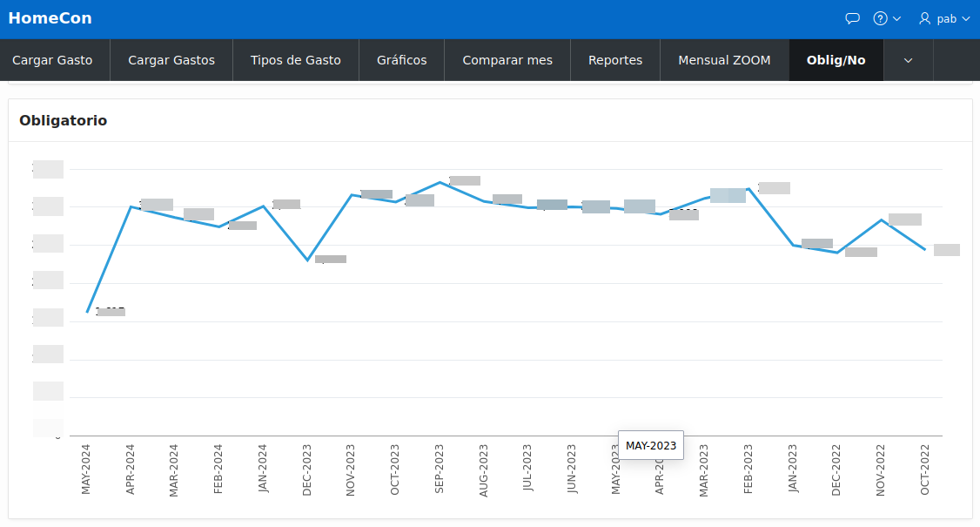The image size is (980, 527).
Task: Expand the navigation overflow chevron menu
Action: coord(908,60)
